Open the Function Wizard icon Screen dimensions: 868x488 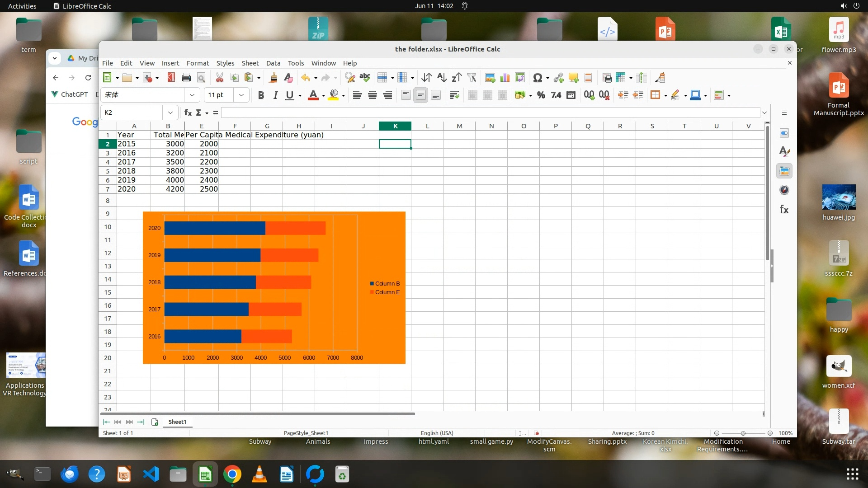pos(188,113)
